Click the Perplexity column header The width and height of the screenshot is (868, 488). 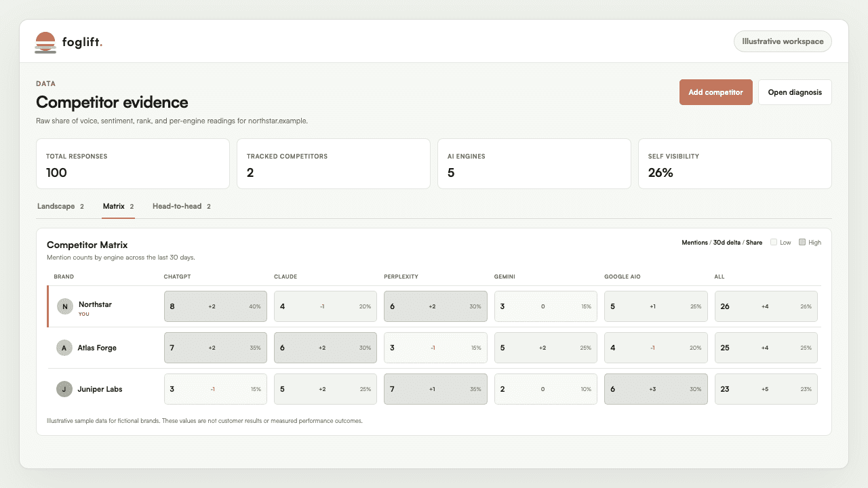tap(401, 277)
